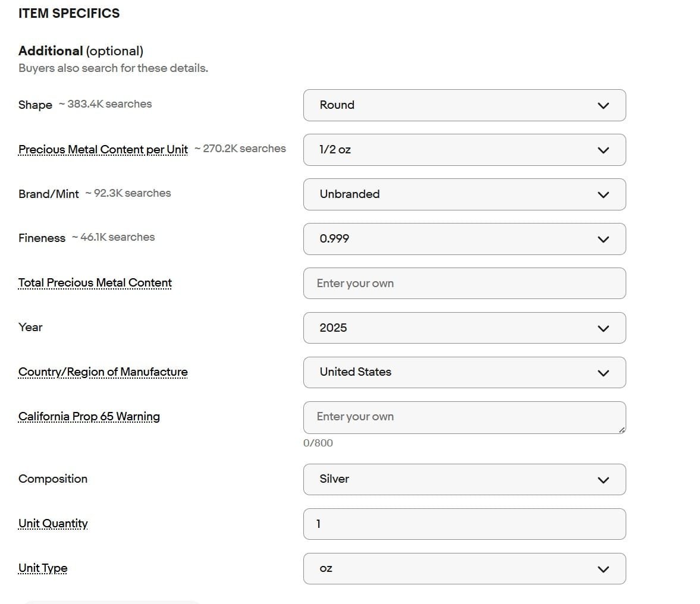The height and width of the screenshot is (604, 700).
Task: Open the Shape dropdown showing Round
Action: tap(464, 105)
